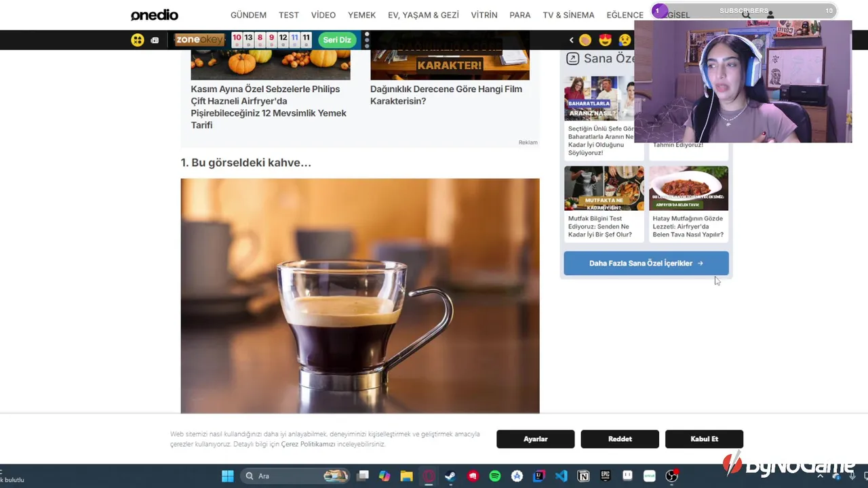Screen dimensions: 868x488
Task: Click Reddet to reject cookies
Action: coord(620,439)
